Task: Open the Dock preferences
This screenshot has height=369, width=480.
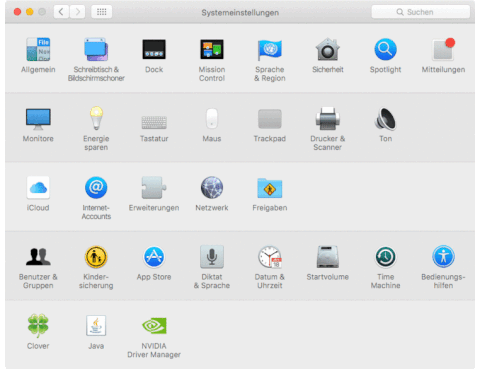Action: (154, 49)
